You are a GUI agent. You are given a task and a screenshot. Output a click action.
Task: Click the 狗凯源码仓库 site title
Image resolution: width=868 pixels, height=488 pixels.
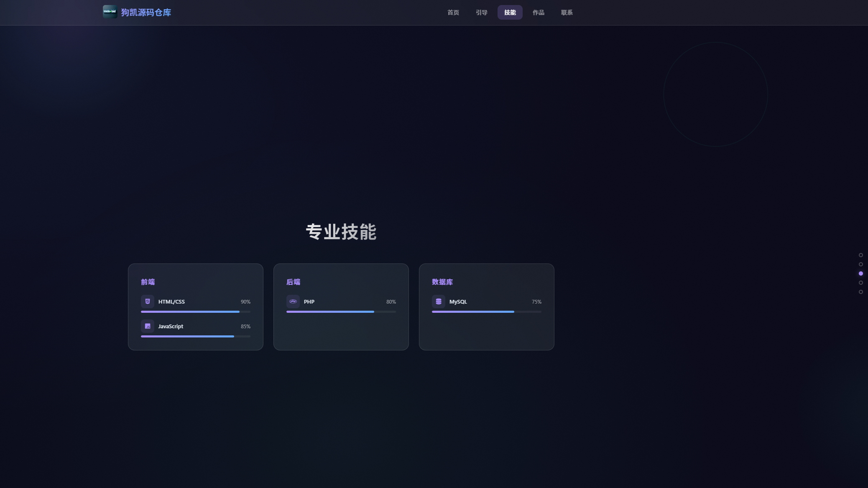146,13
